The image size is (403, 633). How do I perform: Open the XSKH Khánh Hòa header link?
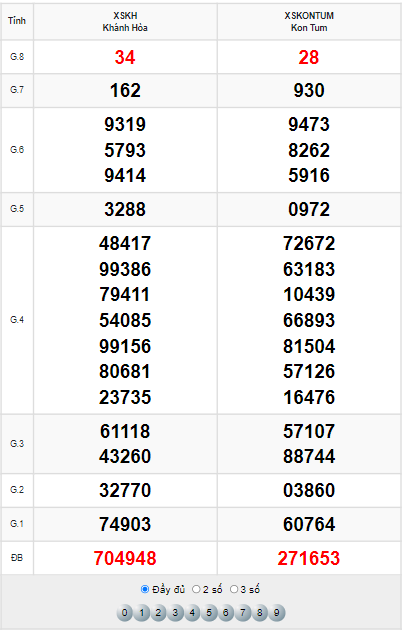125,22
